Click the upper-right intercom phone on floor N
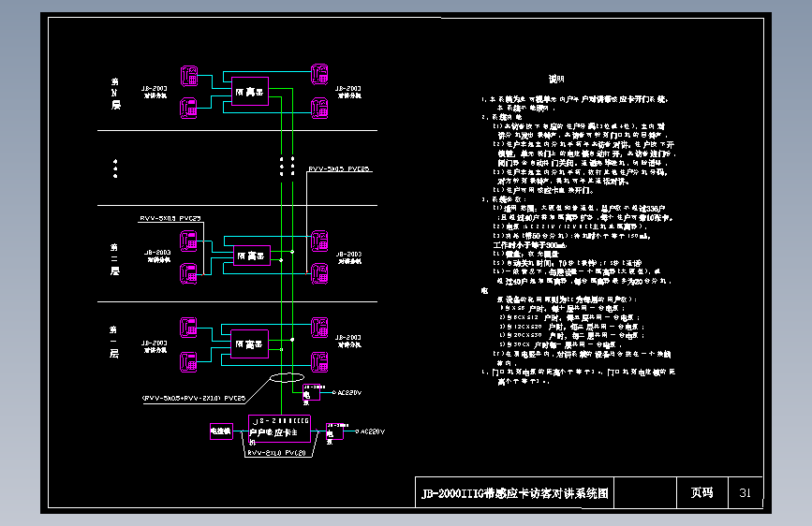812x526 pixels. point(319,74)
